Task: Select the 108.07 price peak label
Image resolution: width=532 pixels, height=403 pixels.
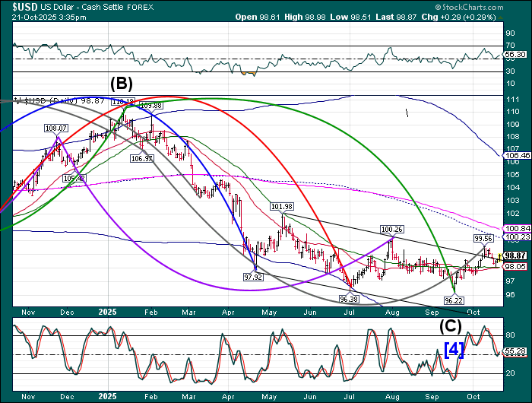Action: [x=57, y=129]
